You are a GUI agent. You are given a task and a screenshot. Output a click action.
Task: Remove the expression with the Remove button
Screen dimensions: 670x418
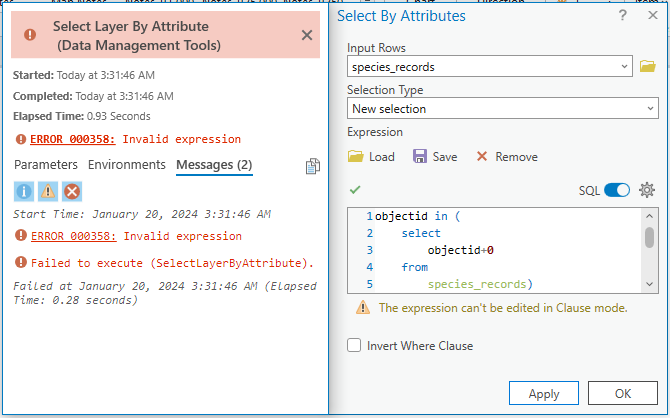[506, 157]
